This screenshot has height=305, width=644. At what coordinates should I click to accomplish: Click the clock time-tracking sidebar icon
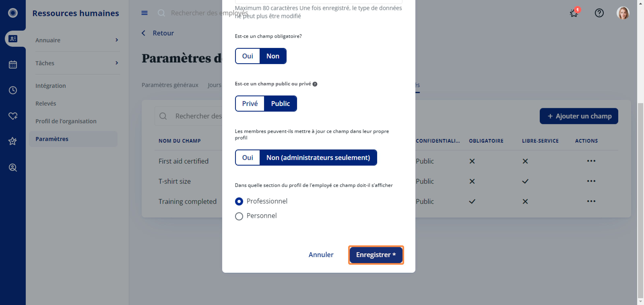[13, 90]
